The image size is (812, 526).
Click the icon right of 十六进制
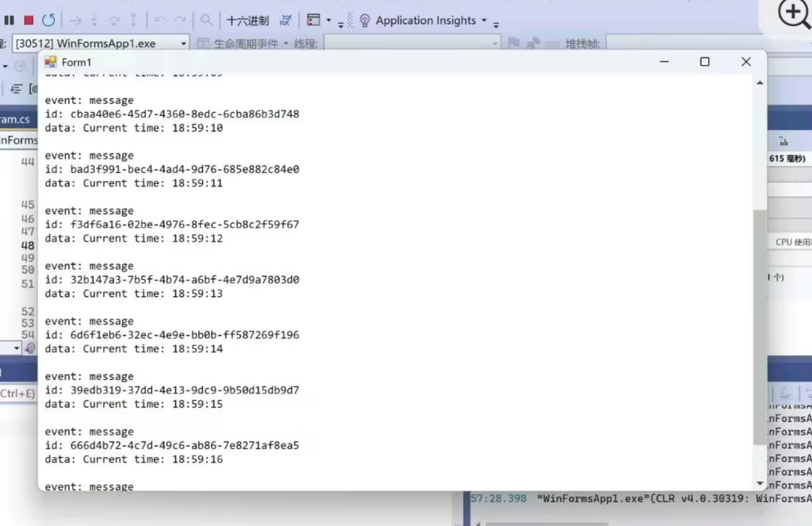(285, 20)
